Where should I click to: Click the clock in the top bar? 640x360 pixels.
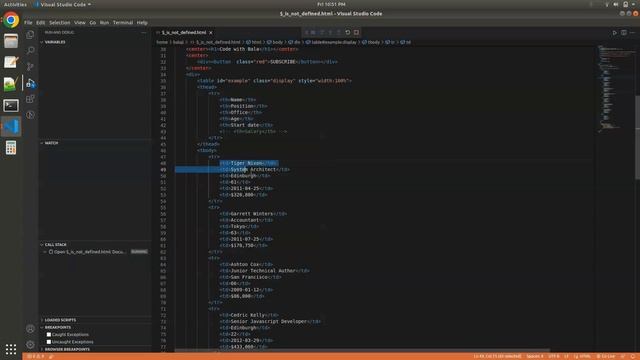[331, 4]
